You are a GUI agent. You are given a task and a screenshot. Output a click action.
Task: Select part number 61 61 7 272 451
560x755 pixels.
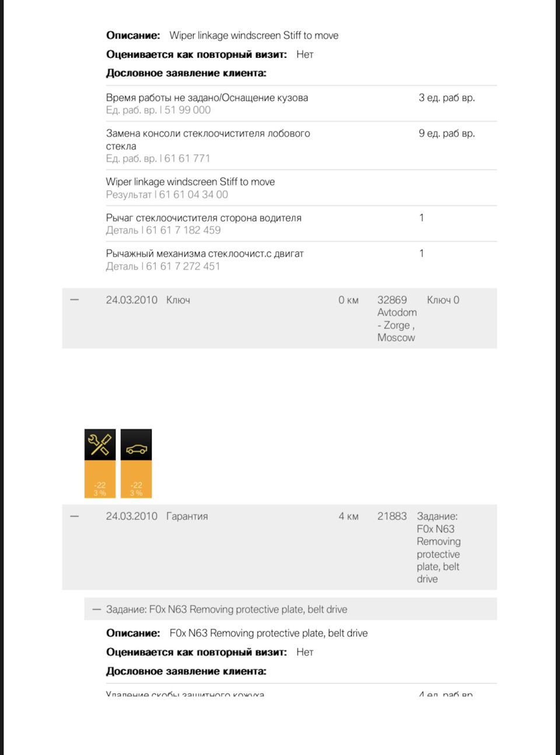click(183, 267)
